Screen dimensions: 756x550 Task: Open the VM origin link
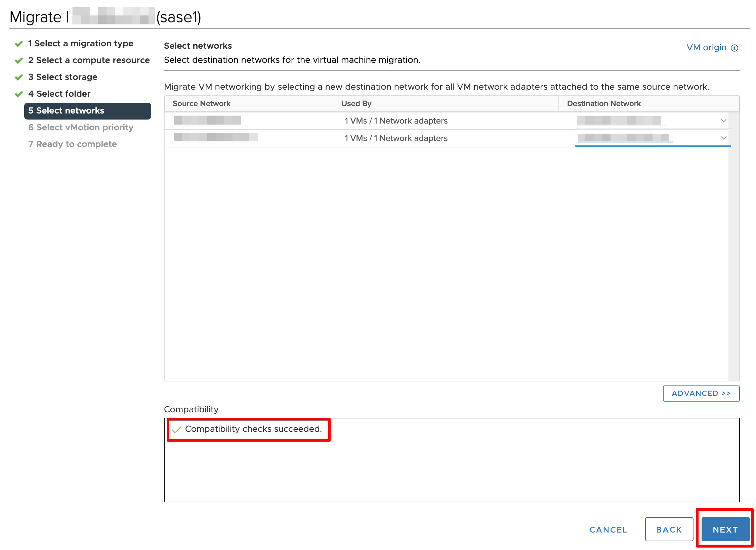click(x=706, y=48)
